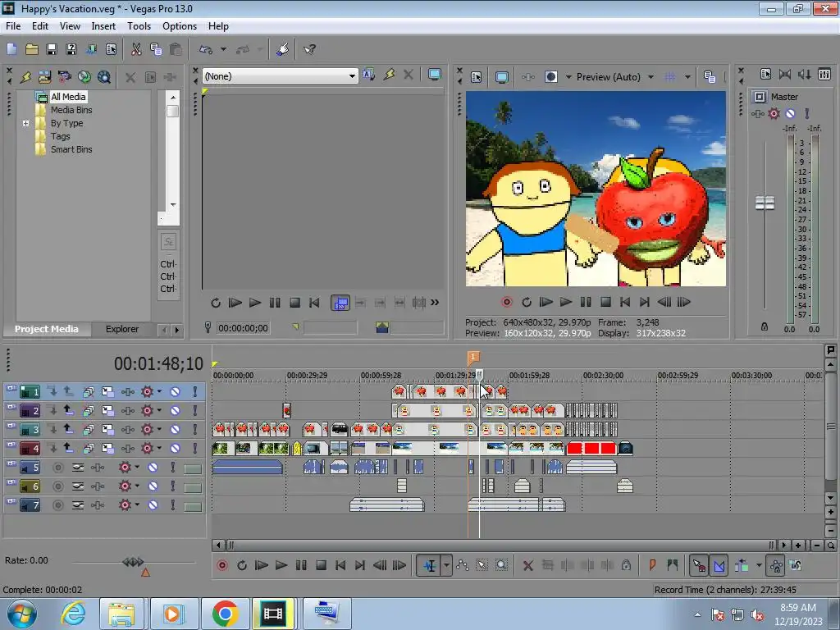Click the Master volume fader

pos(765,203)
